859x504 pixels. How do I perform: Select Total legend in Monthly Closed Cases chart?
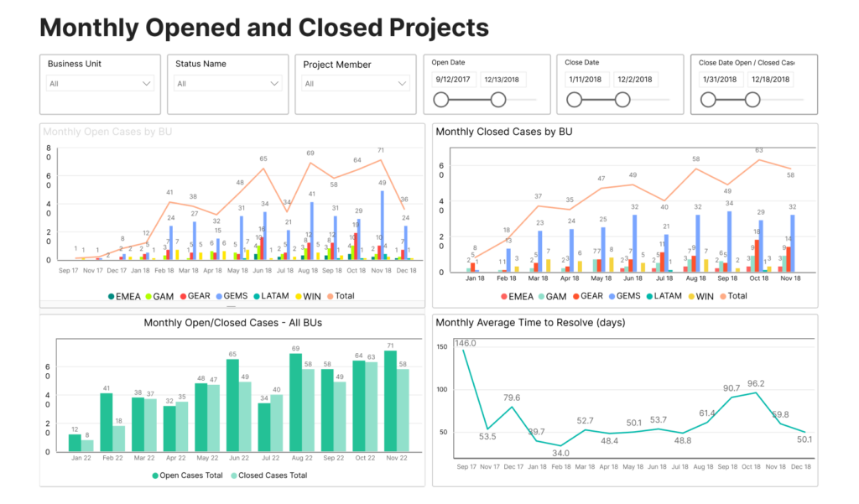coord(733,296)
